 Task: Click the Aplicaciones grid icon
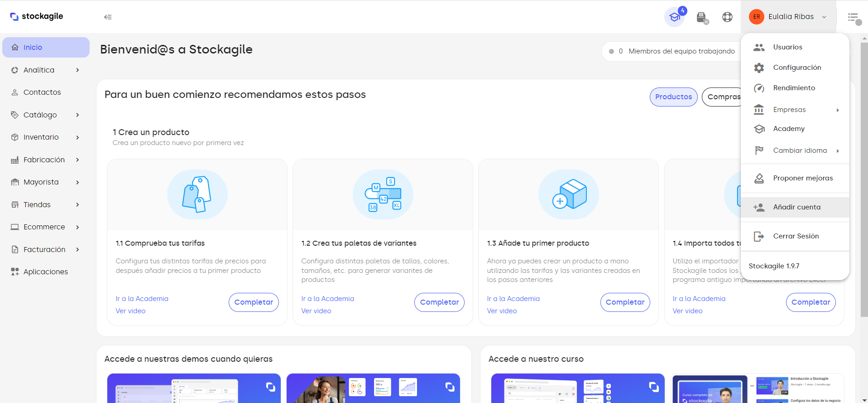point(15,272)
